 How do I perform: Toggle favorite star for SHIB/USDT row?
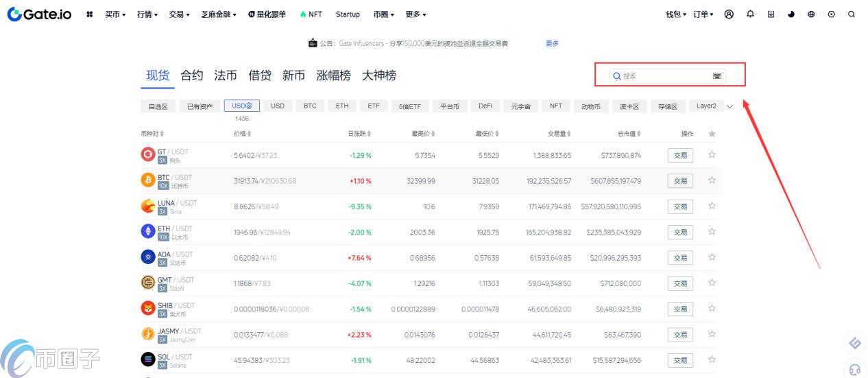point(712,309)
